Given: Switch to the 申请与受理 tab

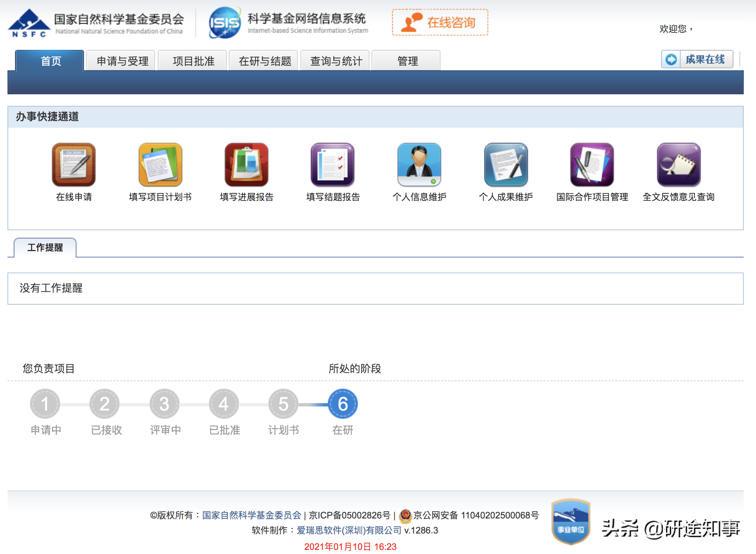Looking at the screenshot, I should (x=122, y=61).
